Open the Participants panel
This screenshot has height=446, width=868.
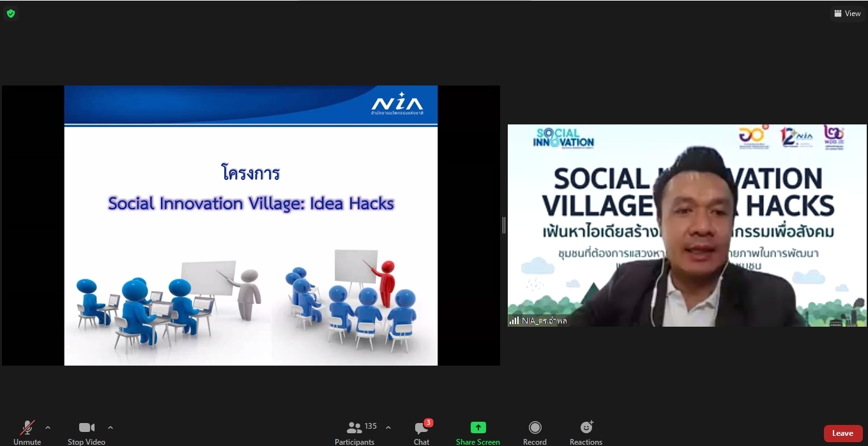click(x=354, y=433)
